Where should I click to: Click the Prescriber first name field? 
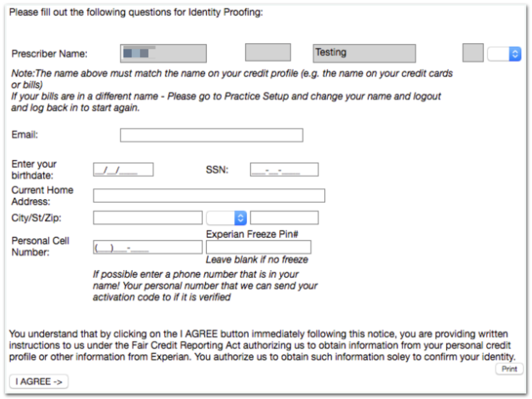162,53
